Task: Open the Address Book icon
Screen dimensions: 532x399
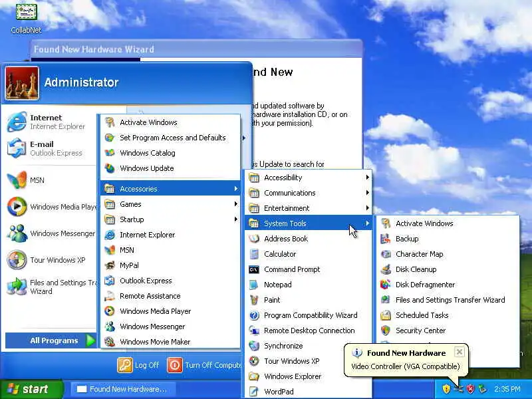Action: click(x=254, y=239)
